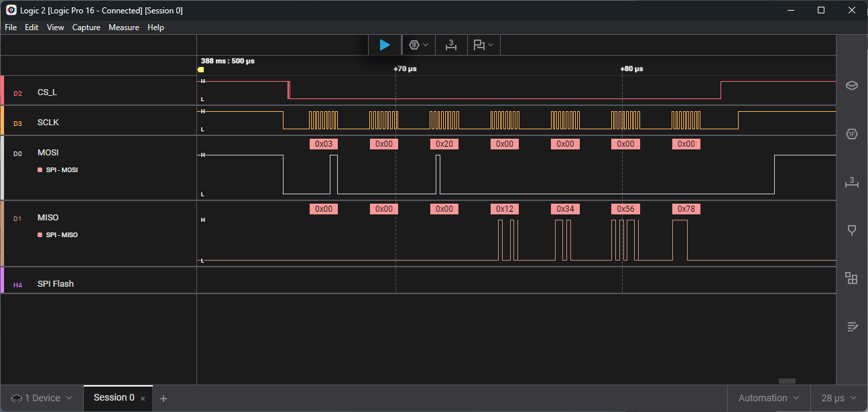Add a new session tab
The image size is (868, 412).
coord(164,399)
